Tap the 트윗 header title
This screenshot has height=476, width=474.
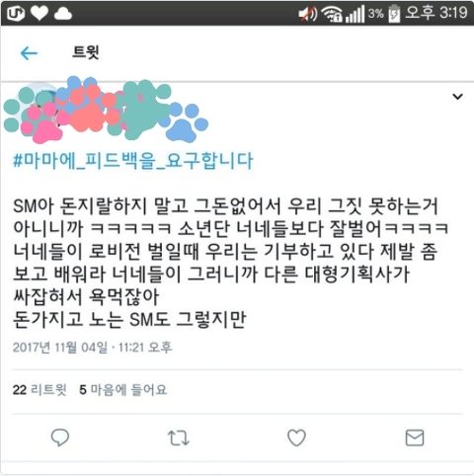click(86, 52)
